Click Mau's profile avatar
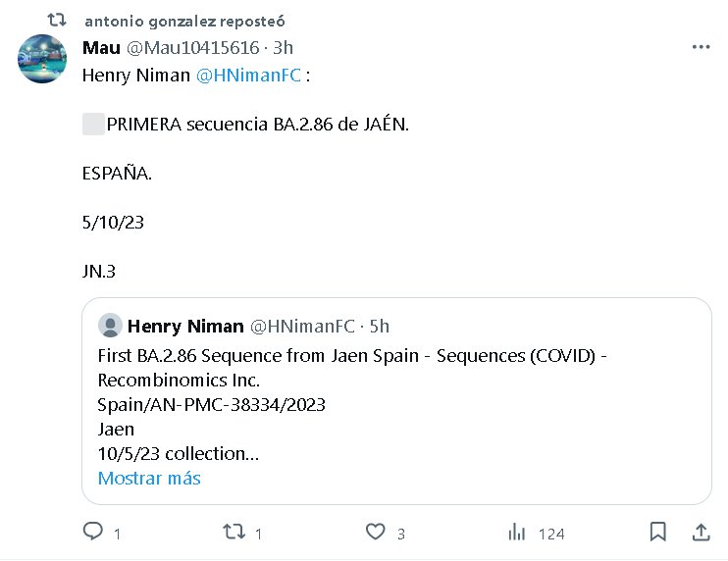 42,58
